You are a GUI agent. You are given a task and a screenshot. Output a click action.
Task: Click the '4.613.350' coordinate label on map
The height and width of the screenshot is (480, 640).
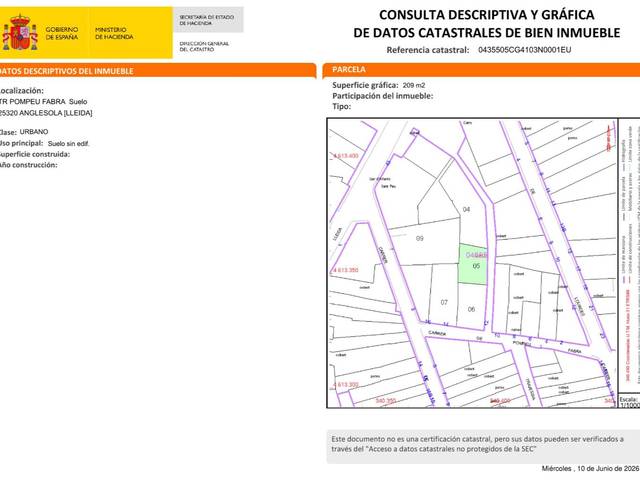coord(345,270)
